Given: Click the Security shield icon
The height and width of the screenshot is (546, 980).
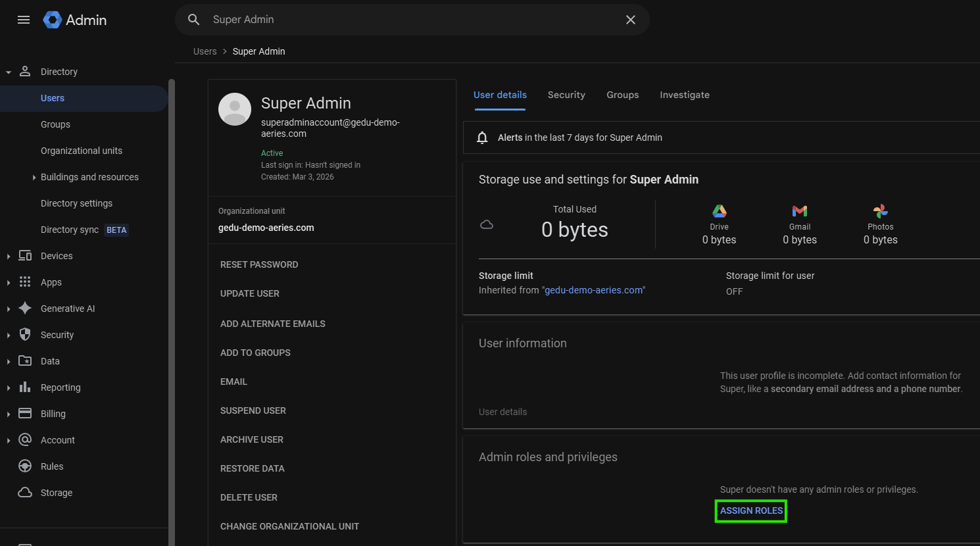Looking at the screenshot, I should [x=25, y=334].
